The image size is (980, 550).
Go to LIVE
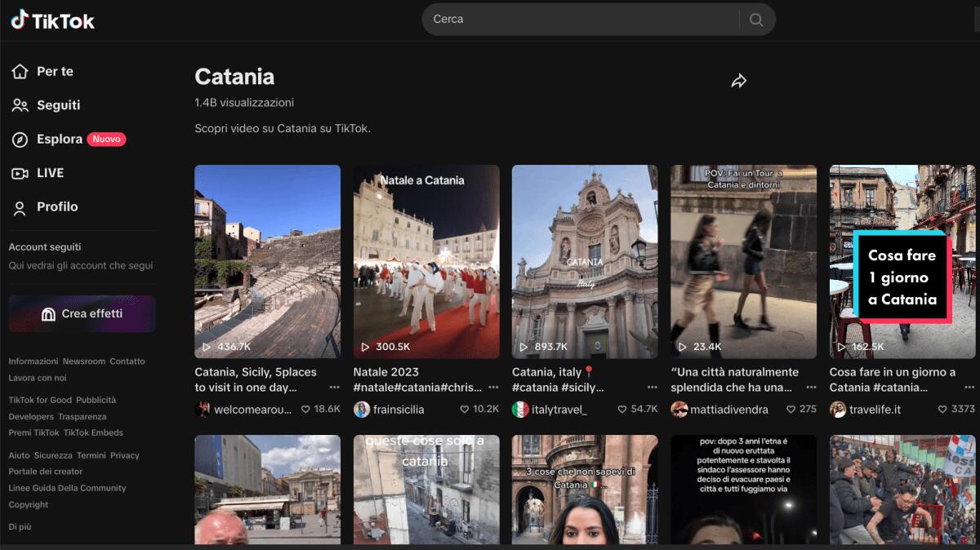click(x=50, y=173)
